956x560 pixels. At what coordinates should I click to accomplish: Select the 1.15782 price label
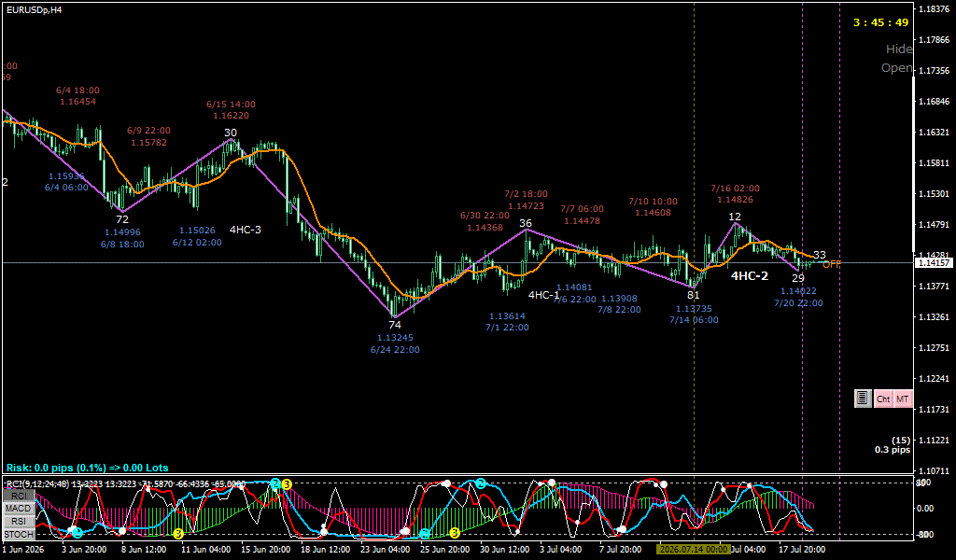tap(148, 143)
